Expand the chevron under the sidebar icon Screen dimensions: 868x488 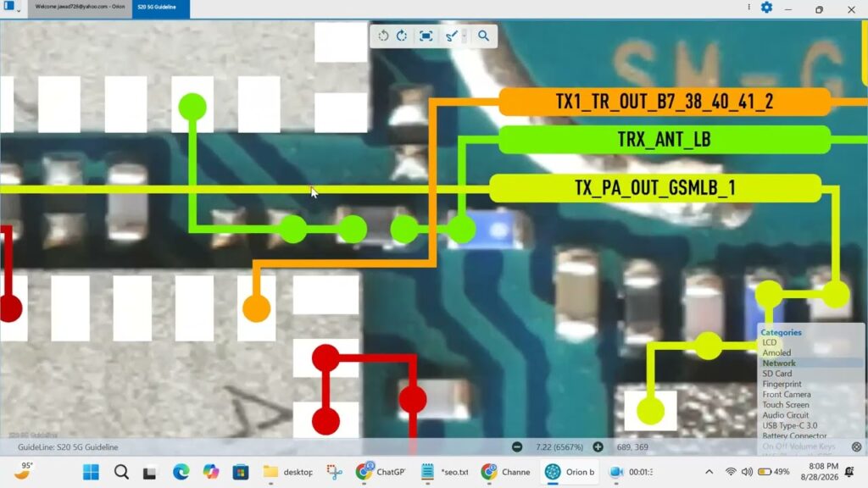19,10
